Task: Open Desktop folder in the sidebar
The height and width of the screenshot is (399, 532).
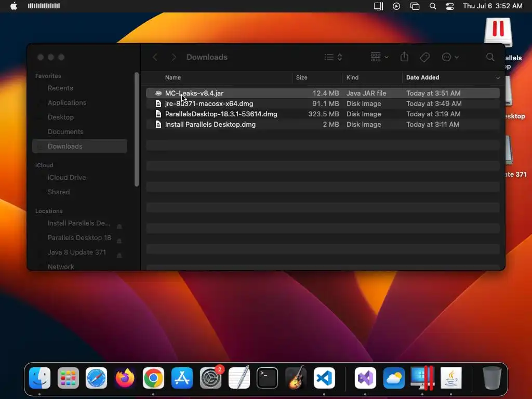Action: tap(61, 117)
